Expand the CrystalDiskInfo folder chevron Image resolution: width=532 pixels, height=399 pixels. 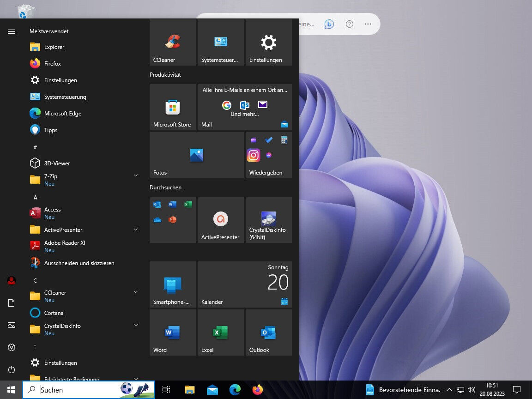pyautogui.click(x=136, y=325)
